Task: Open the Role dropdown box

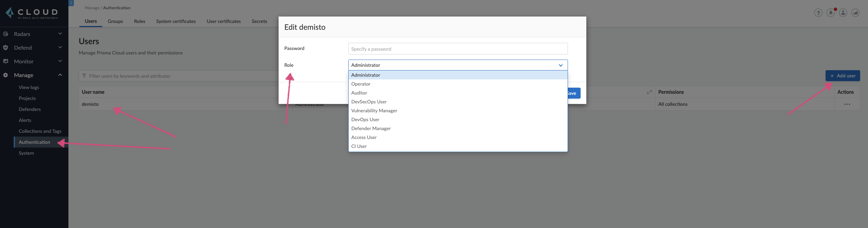Action: point(458,65)
